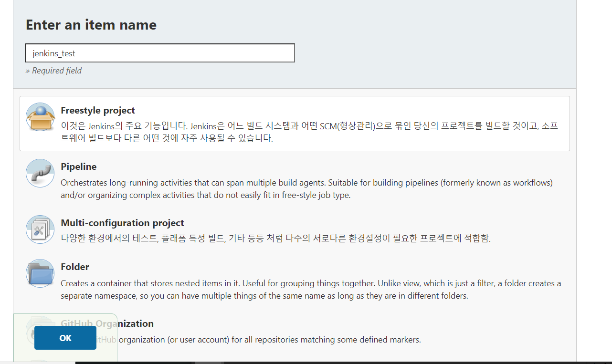Click the Folder description starting 'Creates a container'

click(311, 290)
